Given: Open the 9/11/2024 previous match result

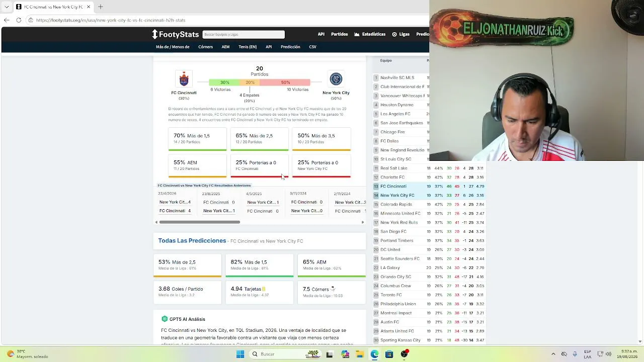Looking at the screenshot, I should tap(306, 202).
